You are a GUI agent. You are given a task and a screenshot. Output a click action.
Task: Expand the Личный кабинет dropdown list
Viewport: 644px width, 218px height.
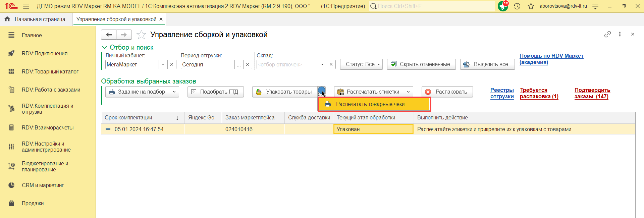[163, 64]
